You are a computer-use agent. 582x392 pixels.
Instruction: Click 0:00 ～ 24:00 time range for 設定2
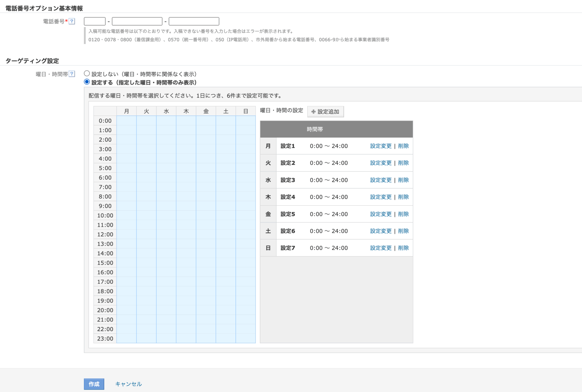(329, 163)
